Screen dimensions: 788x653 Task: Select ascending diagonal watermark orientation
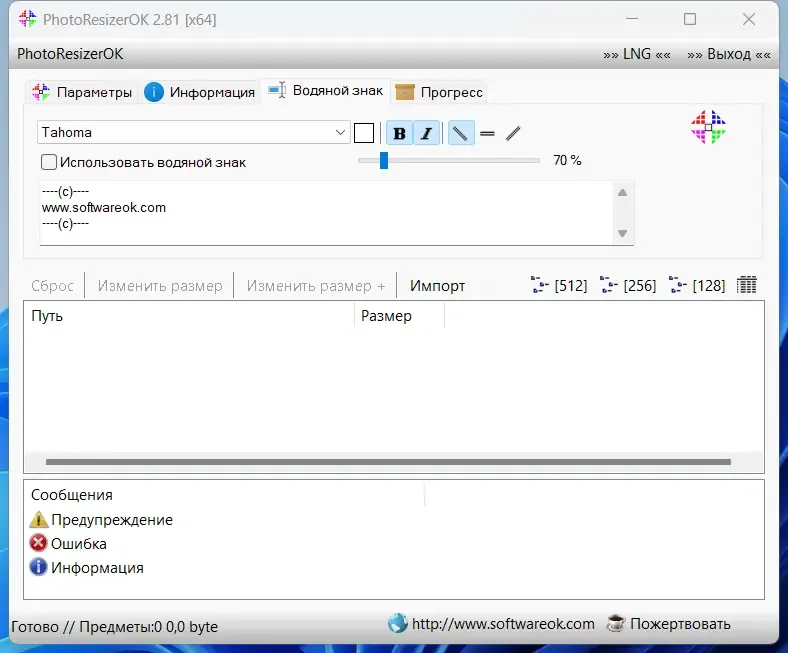point(513,134)
